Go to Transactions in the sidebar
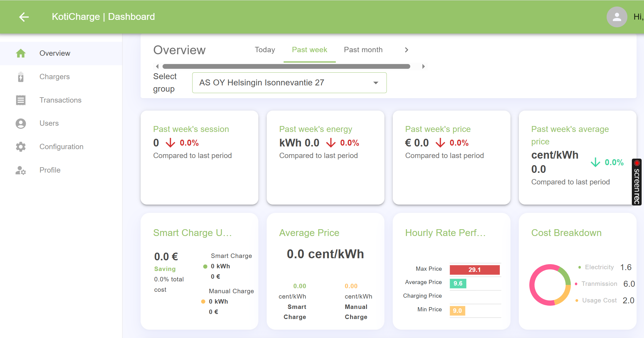The width and height of the screenshot is (644, 338). (61, 100)
